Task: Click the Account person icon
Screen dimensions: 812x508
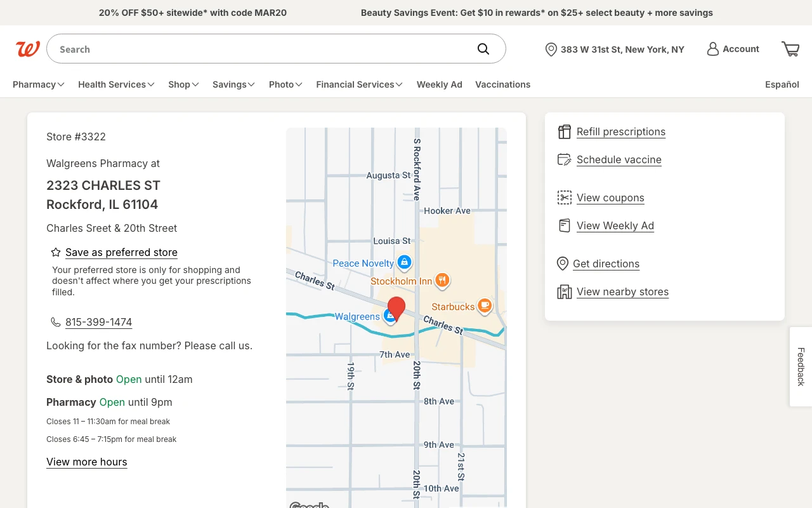Action: point(713,49)
